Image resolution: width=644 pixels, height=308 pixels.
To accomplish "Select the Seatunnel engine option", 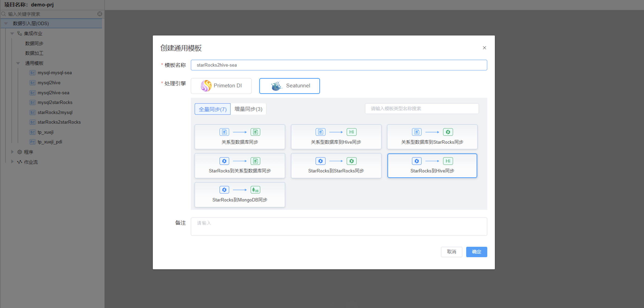I will tap(289, 86).
